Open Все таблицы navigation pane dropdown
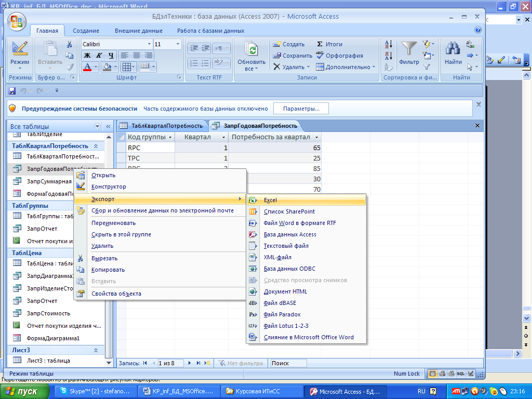The image size is (532, 399). (97, 126)
